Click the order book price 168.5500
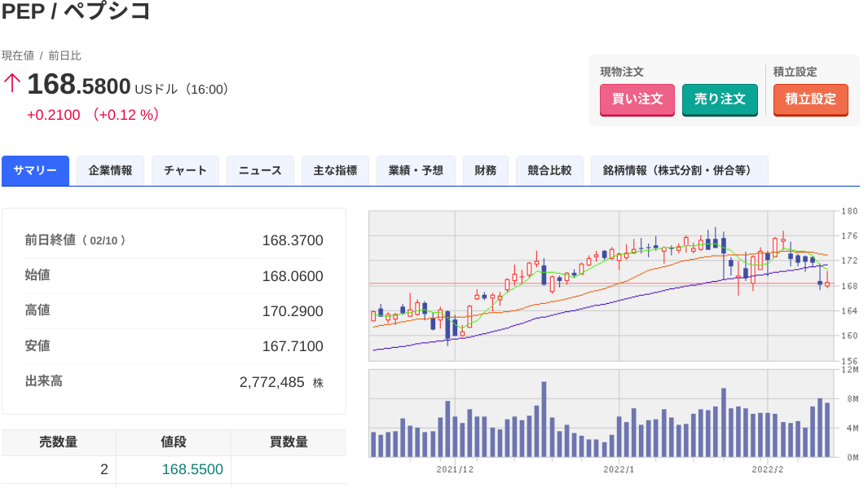The height and width of the screenshot is (488, 868). point(192,469)
